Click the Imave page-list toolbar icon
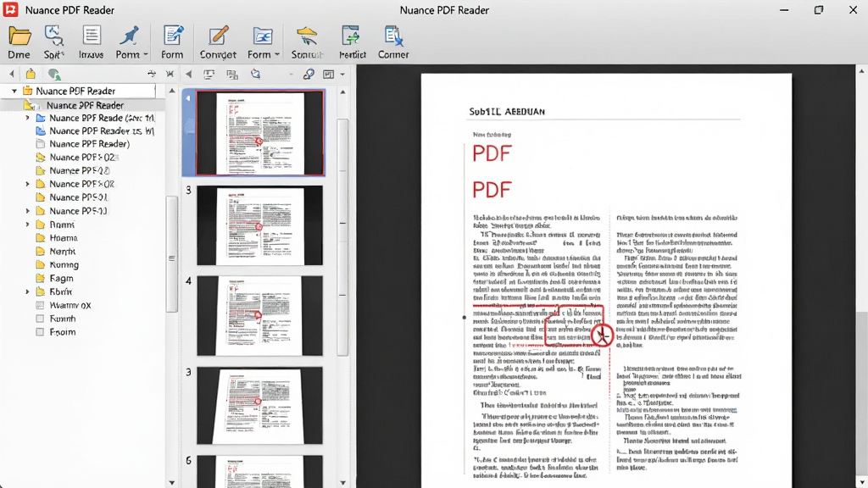The width and height of the screenshot is (868, 488). 92,36
